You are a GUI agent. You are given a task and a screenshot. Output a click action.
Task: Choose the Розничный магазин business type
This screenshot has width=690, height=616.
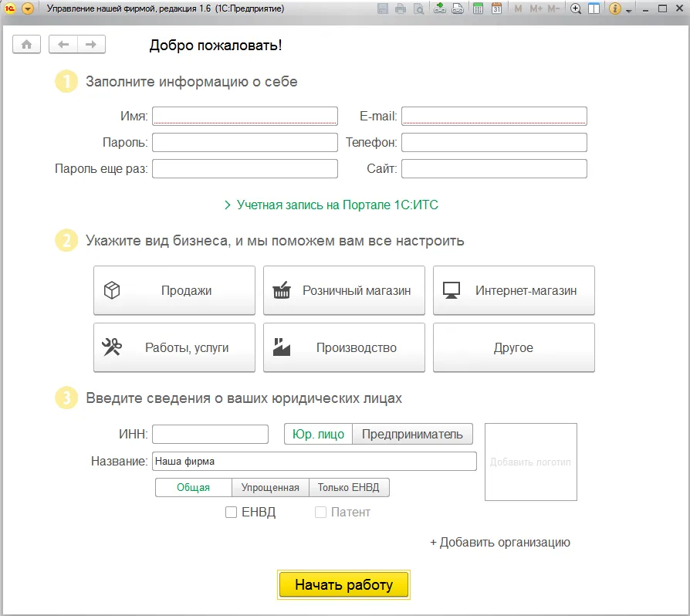pyautogui.click(x=344, y=291)
